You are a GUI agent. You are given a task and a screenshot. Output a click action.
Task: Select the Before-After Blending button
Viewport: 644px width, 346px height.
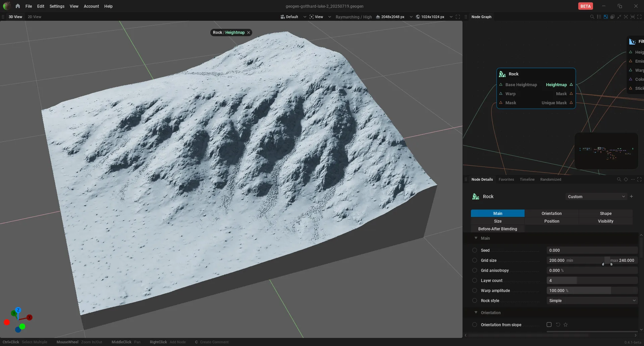(x=498, y=229)
